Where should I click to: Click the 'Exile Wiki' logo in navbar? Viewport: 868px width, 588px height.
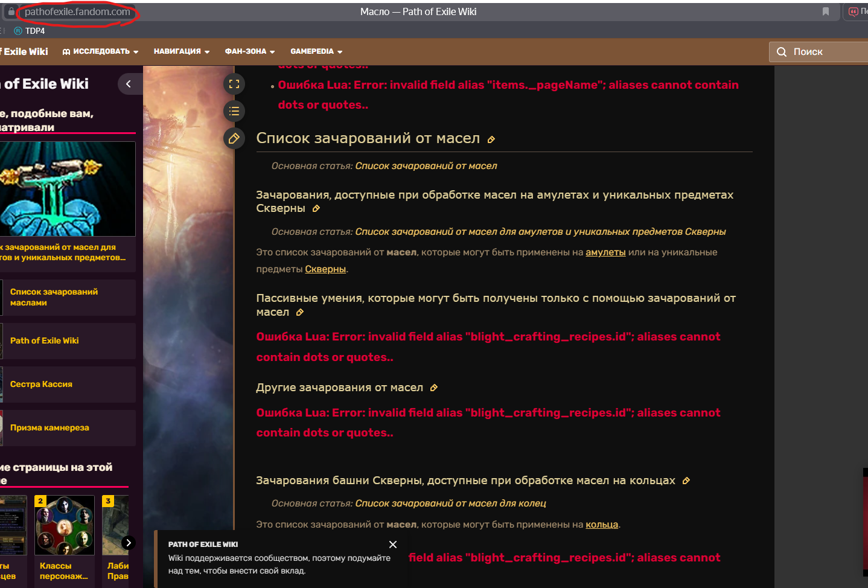24,51
